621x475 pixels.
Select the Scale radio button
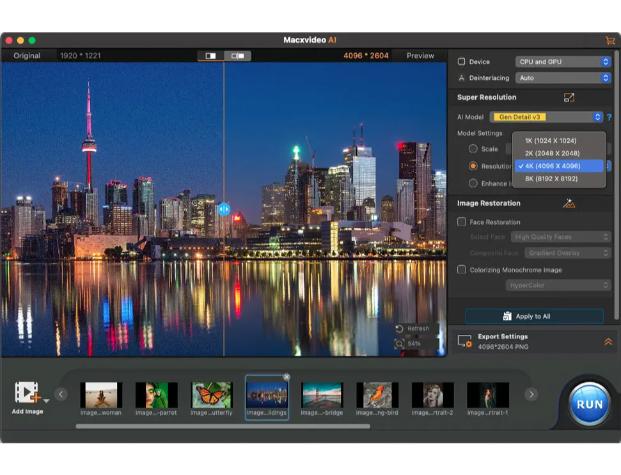tap(473, 149)
